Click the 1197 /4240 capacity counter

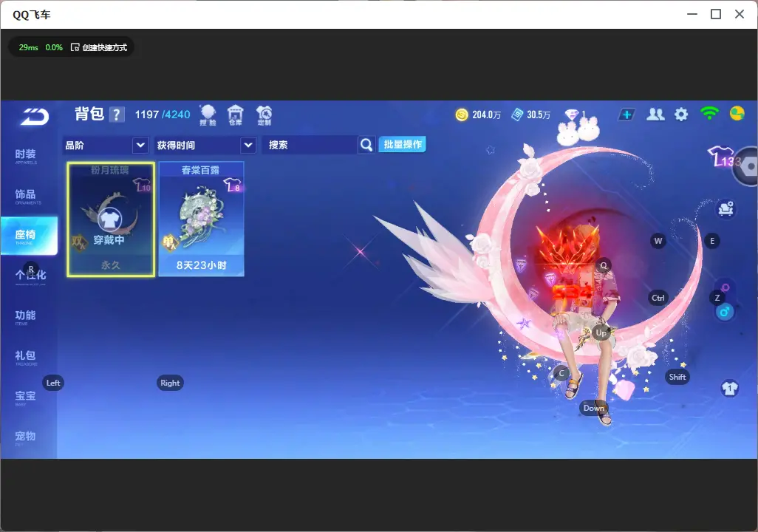pyautogui.click(x=163, y=115)
